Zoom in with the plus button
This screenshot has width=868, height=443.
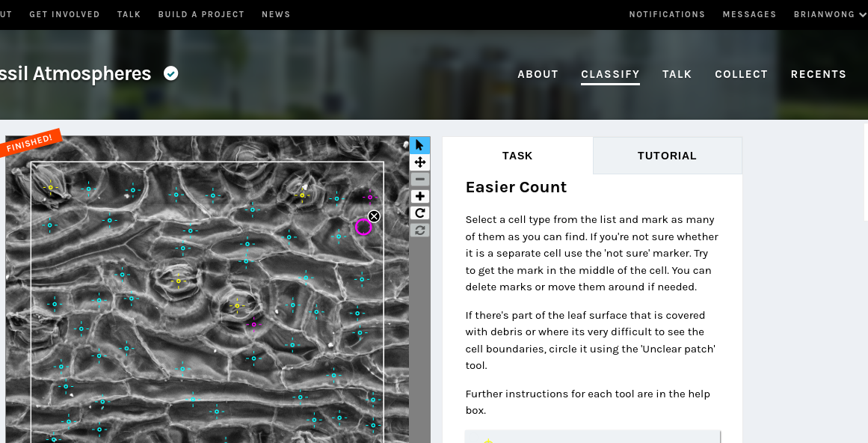click(x=419, y=197)
